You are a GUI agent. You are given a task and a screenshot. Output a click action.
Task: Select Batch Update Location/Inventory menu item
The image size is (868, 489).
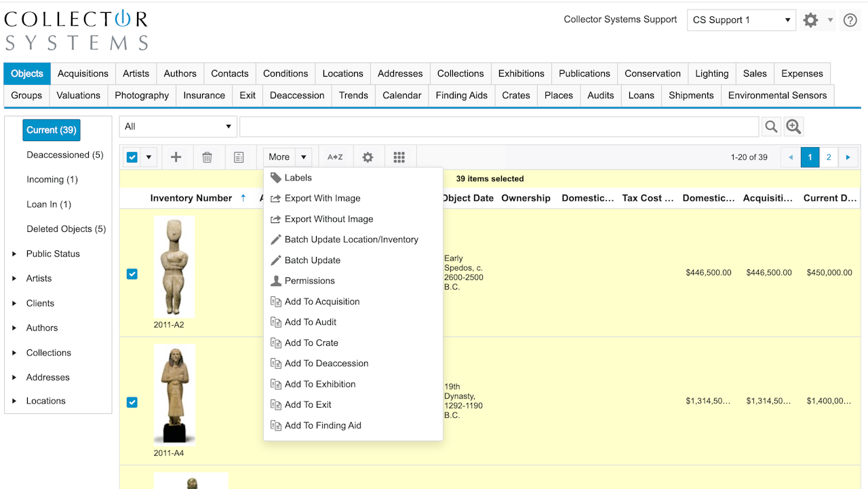(351, 239)
